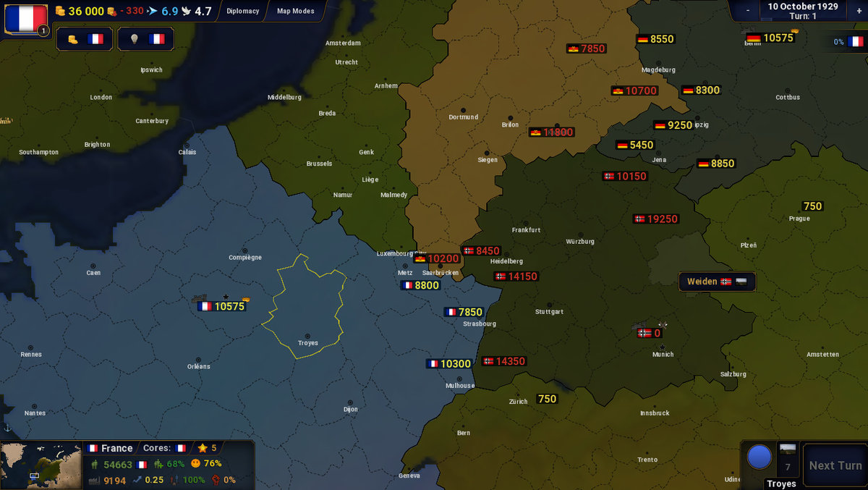The height and width of the screenshot is (490, 868).
Task: Click the Weiden province tooltip
Action: [x=717, y=282]
